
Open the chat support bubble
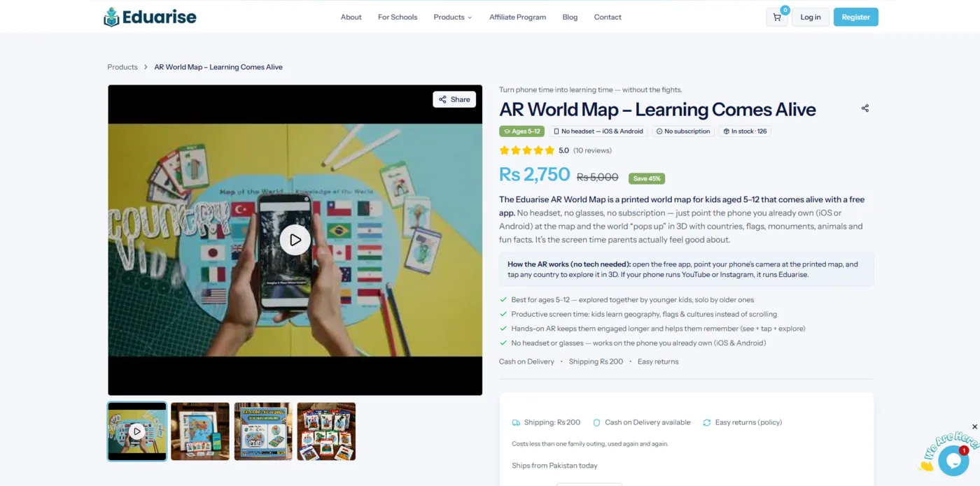pyautogui.click(x=953, y=459)
